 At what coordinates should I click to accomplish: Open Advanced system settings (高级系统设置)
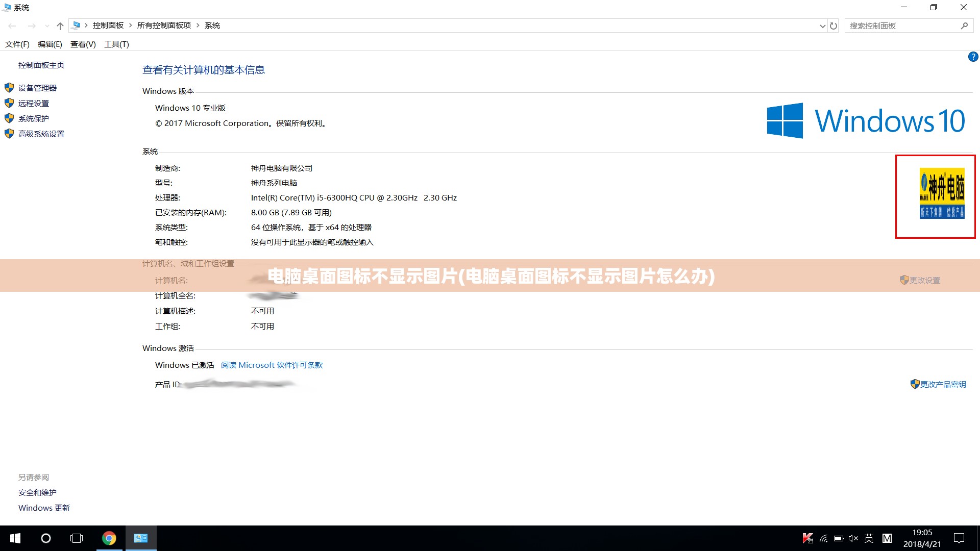click(41, 134)
